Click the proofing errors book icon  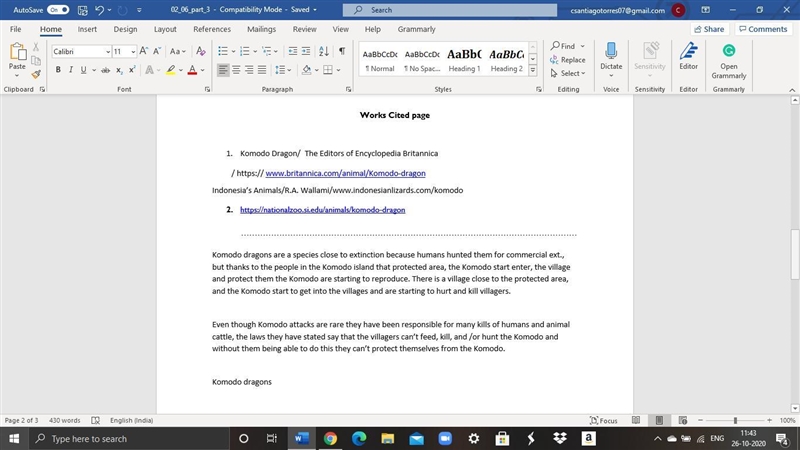95,420
